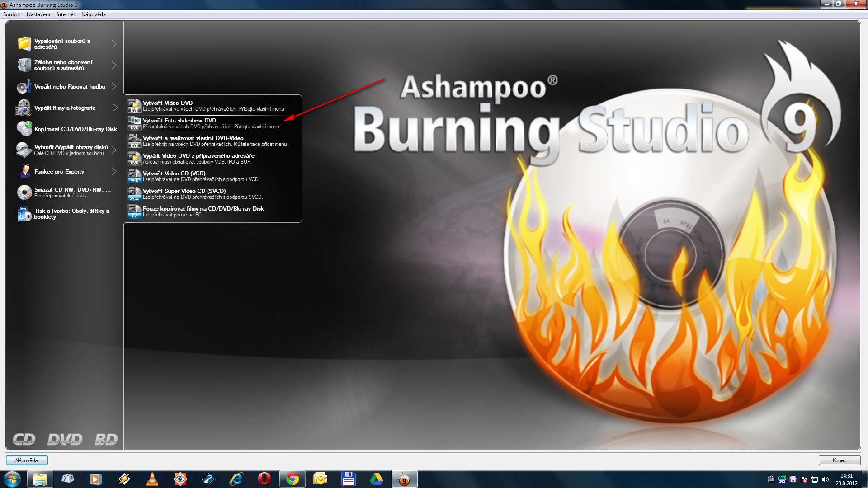Click the music disc icon for Vypálit nebo Ripovat hudbu
Viewport: 868px width, 488px height.
[x=24, y=87]
